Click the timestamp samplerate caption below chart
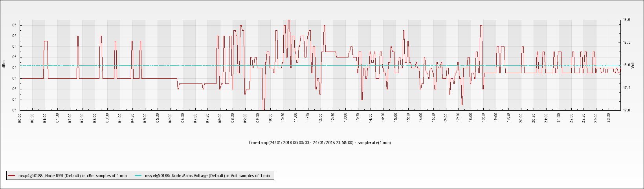The width and height of the screenshot is (644, 189). pyautogui.click(x=320, y=143)
